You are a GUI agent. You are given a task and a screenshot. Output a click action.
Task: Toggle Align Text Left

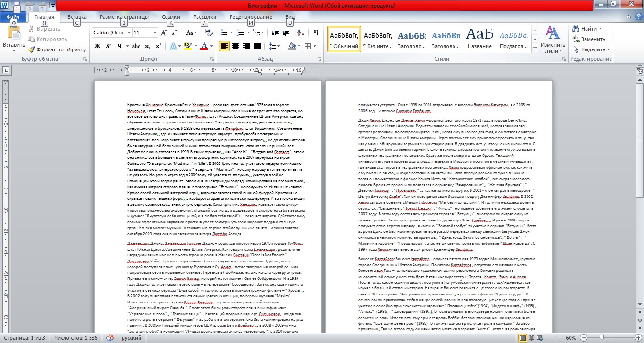tap(224, 46)
